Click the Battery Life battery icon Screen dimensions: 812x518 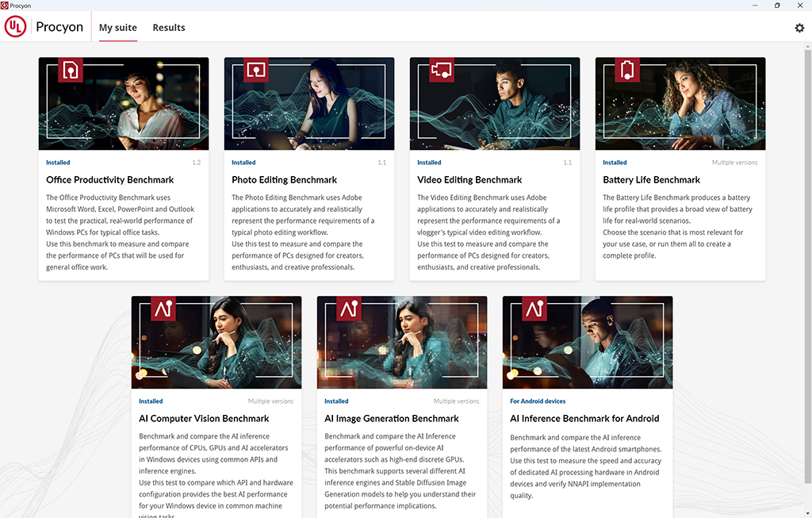click(627, 70)
